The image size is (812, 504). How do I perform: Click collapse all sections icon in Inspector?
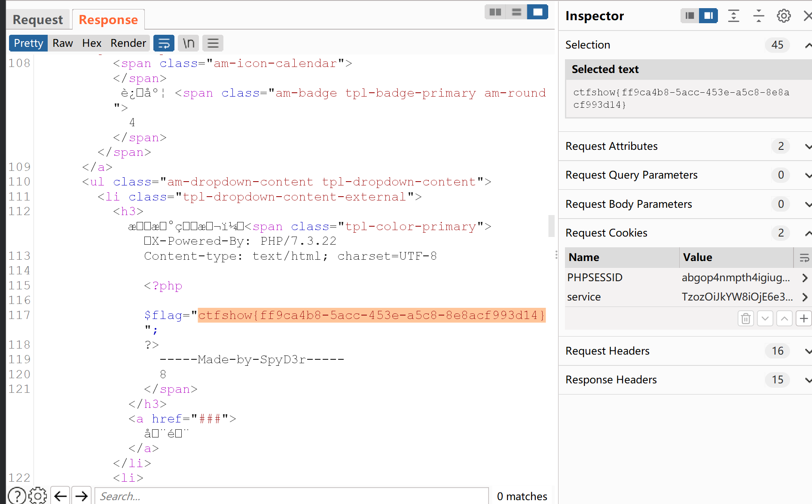click(758, 16)
